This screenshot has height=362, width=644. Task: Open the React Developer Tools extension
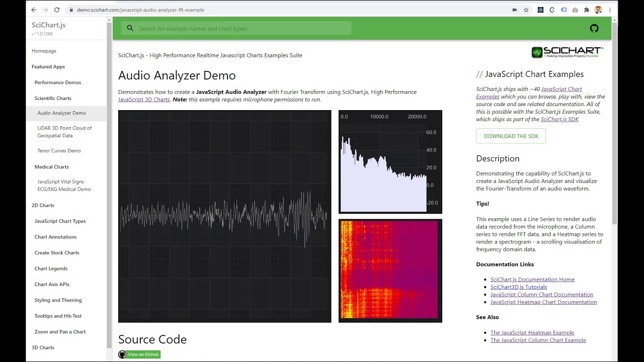[x=540, y=10]
